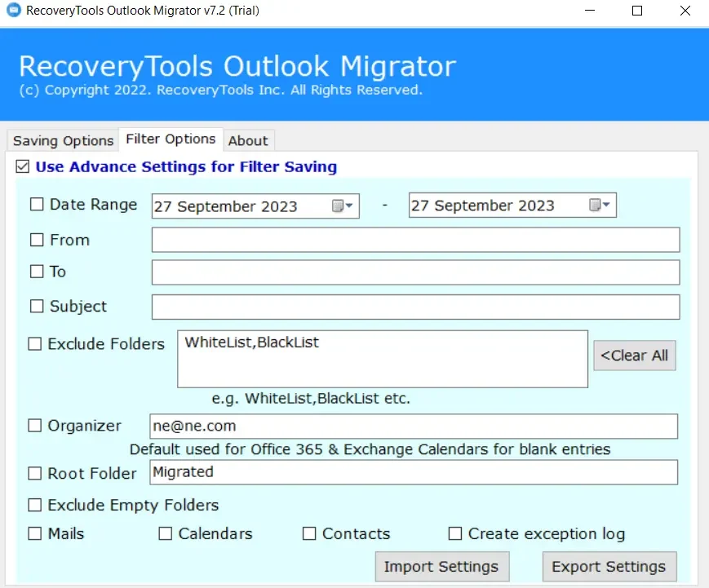The height and width of the screenshot is (588, 709).
Task: Check the Calendars option
Action: (166, 533)
